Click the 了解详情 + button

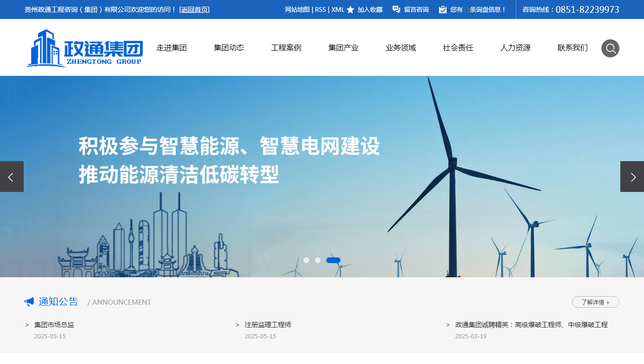[x=595, y=302]
